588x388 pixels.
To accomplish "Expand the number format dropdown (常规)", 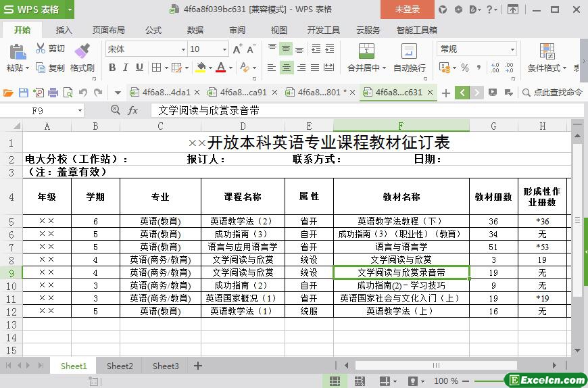I will [512, 49].
